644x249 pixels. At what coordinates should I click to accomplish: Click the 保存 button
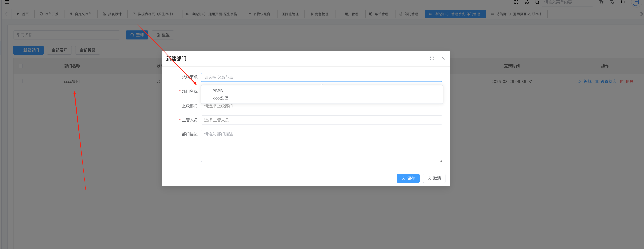pyautogui.click(x=408, y=178)
